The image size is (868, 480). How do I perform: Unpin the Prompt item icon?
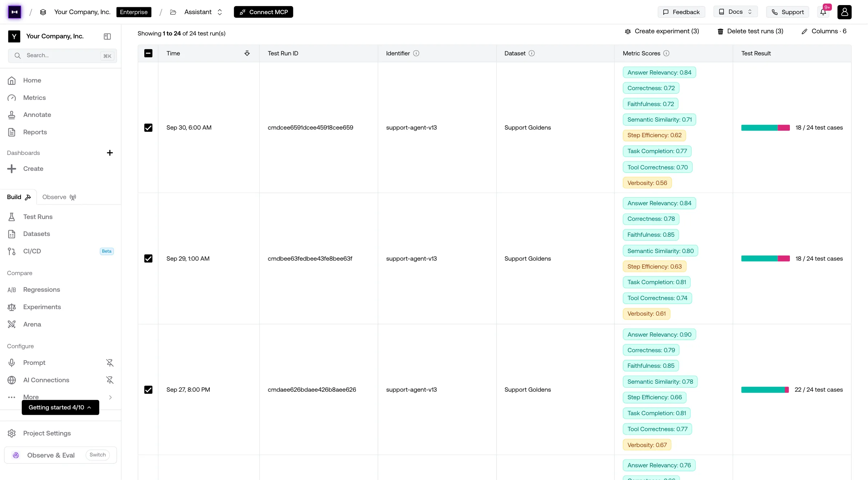click(110, 363)
